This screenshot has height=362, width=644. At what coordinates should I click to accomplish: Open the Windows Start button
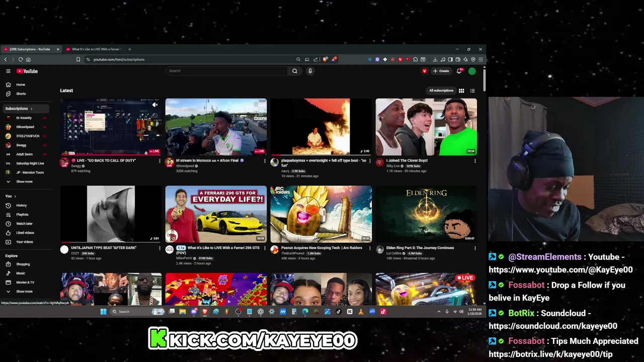tap(103, 312)
